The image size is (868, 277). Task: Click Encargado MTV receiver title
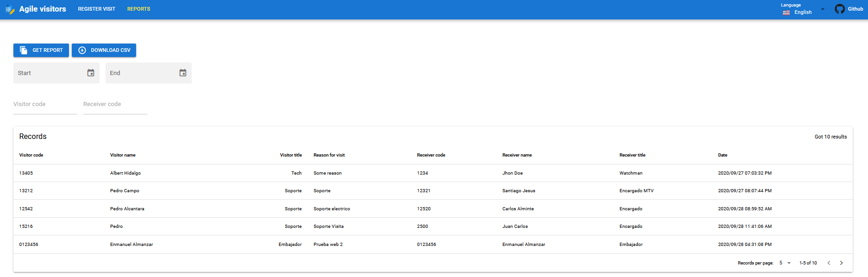[637, 191]
